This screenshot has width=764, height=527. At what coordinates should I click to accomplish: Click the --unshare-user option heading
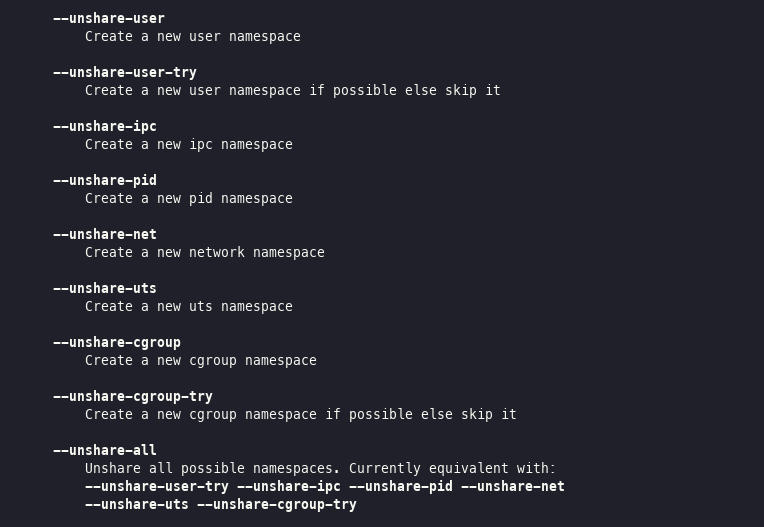tap(109, 19)
